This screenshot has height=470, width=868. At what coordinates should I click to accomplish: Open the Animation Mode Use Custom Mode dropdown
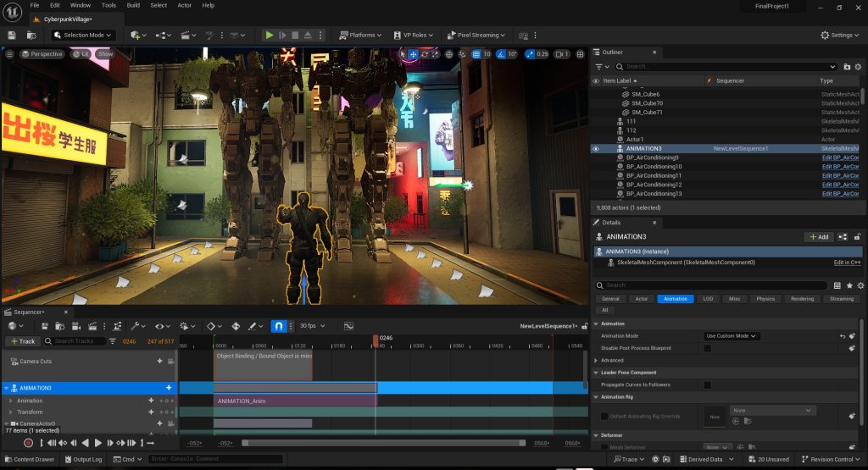coord(732,335)
